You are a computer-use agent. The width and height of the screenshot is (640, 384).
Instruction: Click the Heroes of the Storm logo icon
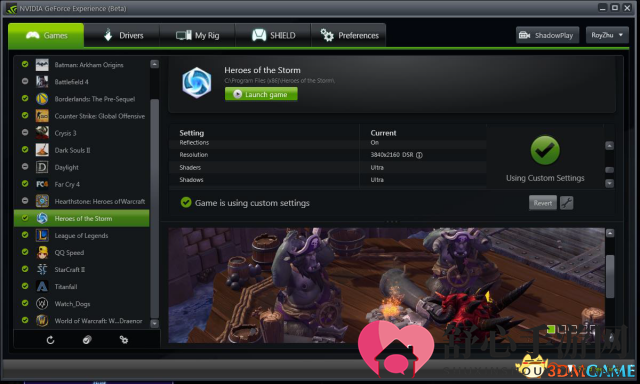pos(197,83)
